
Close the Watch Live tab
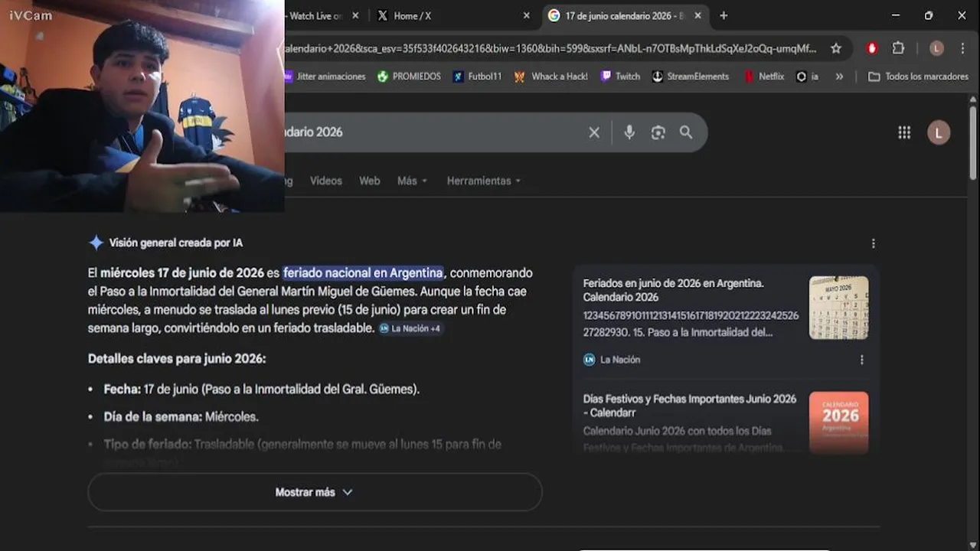pyautogui.click(x=357, y=15)
